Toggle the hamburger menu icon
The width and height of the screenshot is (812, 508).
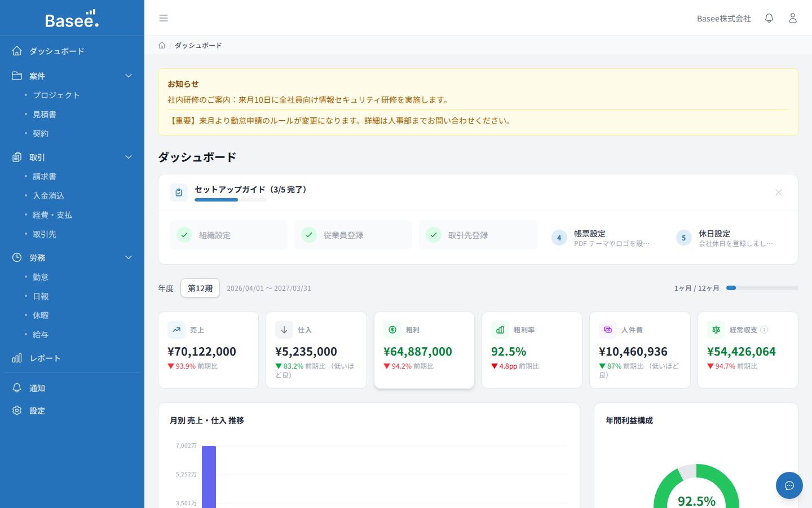tap(164, 18)
